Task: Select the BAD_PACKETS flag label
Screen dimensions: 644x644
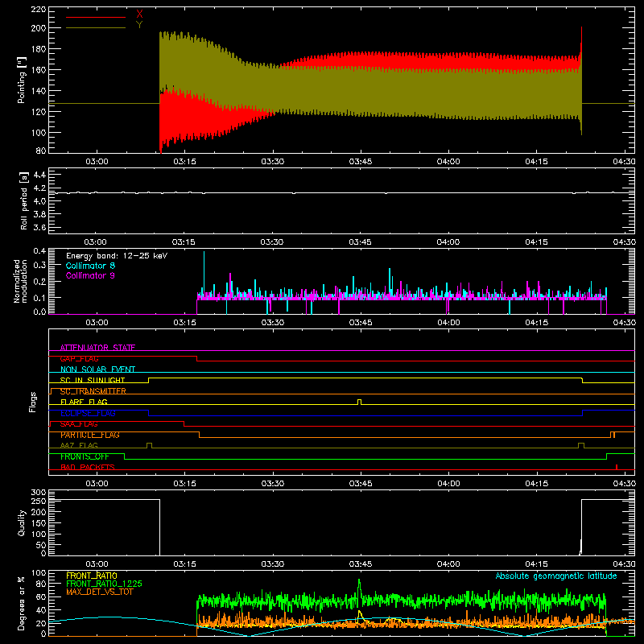Action: [88, 467]
